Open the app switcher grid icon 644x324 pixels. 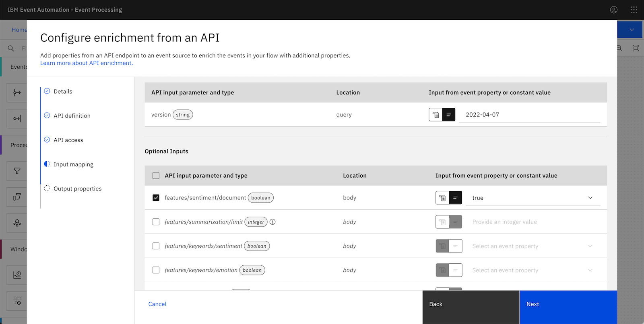(634, 10)
